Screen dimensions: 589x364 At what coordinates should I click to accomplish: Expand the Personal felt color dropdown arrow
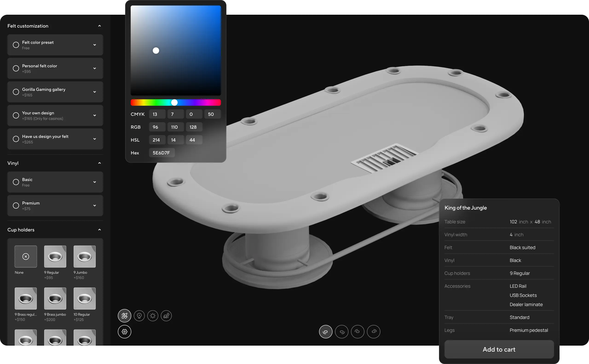coord(95,68)
